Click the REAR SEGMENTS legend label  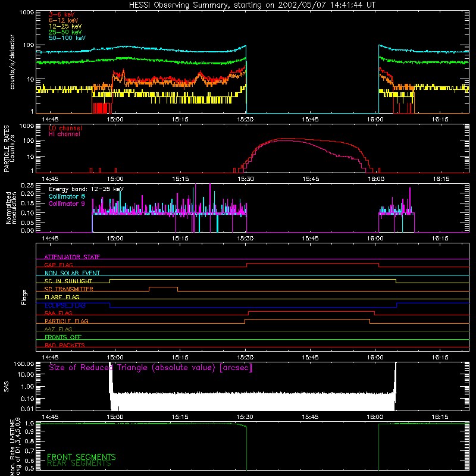pos(79,464)
